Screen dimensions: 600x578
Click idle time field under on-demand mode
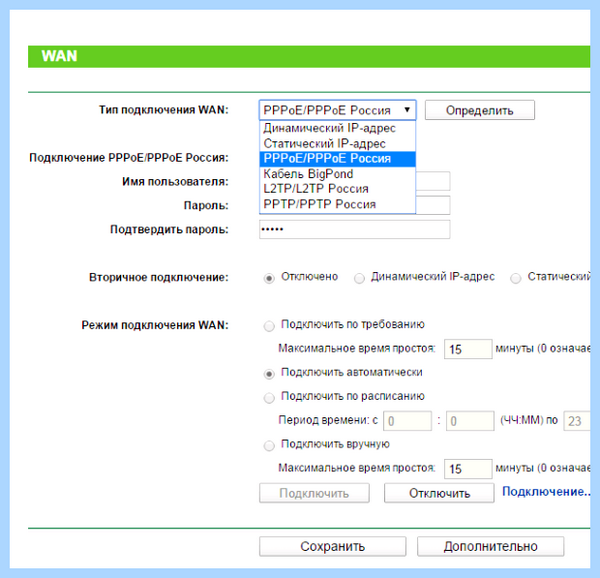tap(468, 349)
